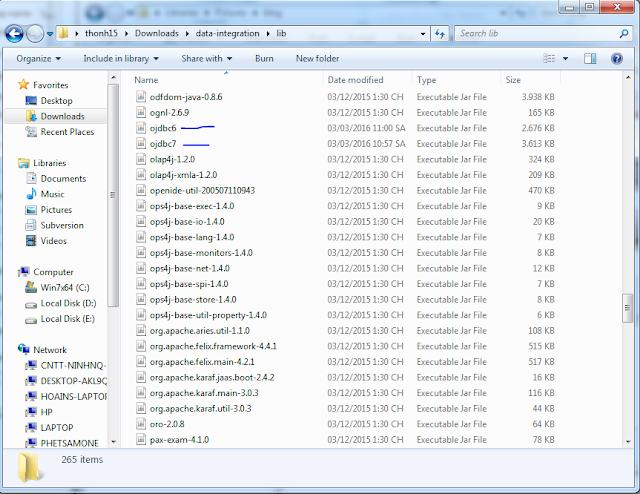Click the Pictures library icon
The image size is (640, 494).
coord(31,210)
